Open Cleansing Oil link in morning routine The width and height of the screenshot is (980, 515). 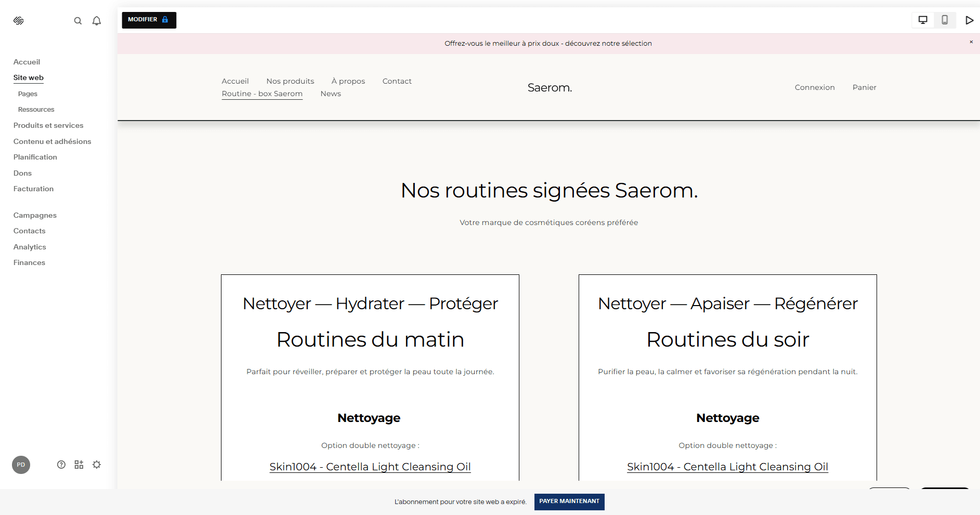pyautogui.click(x=370, y=467)
